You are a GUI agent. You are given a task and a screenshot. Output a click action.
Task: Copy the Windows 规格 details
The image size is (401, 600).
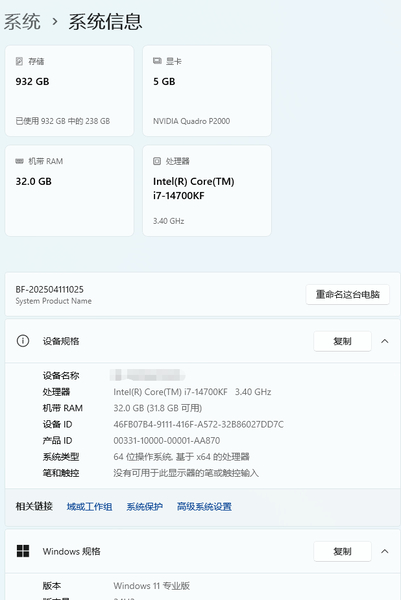click(x=342, y=551)
